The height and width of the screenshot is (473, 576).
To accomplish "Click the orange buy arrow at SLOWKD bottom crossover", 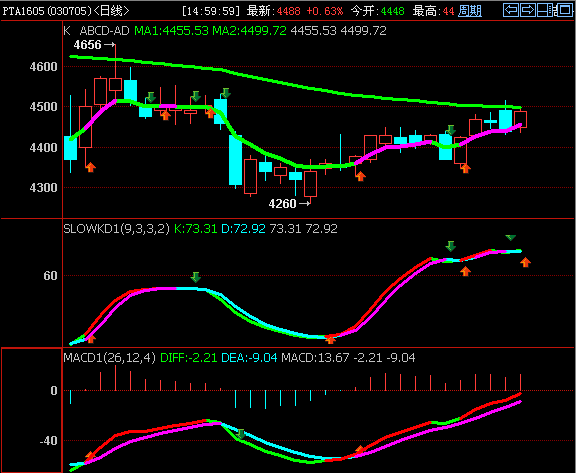I will click(330, 340).
